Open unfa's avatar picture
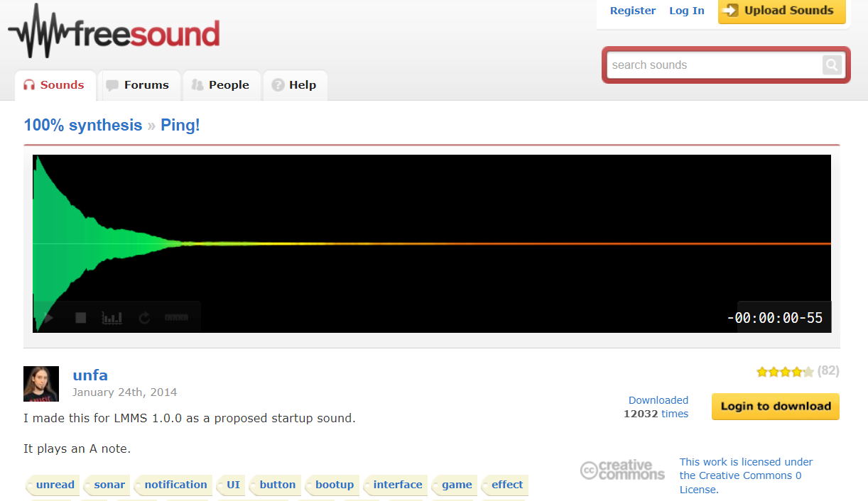The height and width of the screenshot is (501, 868). tap(41, 384)
